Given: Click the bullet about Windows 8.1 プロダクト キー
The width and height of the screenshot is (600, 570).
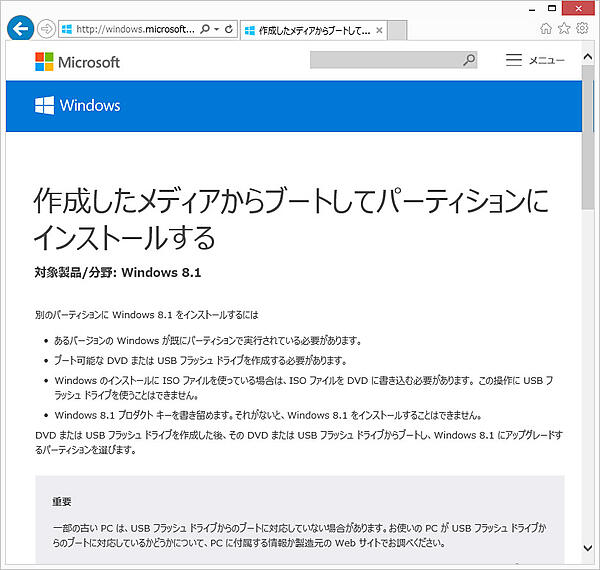Looking at the screenshot, I should (268, 415).
